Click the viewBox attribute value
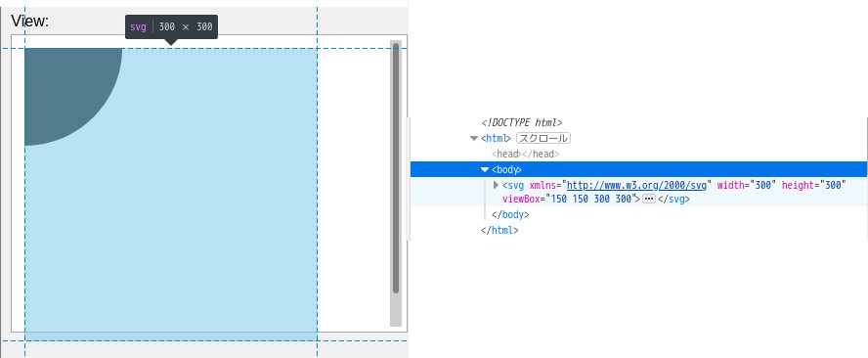 coord(593,199)
